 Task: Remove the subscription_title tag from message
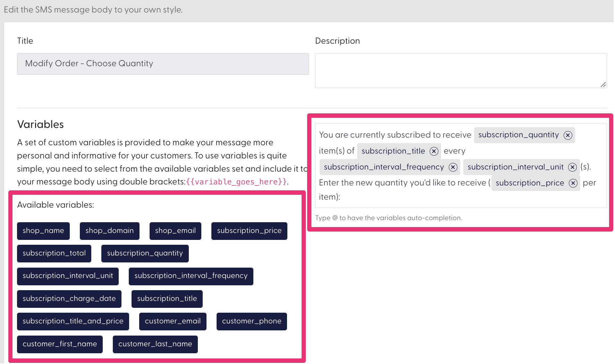click(434, 151)
